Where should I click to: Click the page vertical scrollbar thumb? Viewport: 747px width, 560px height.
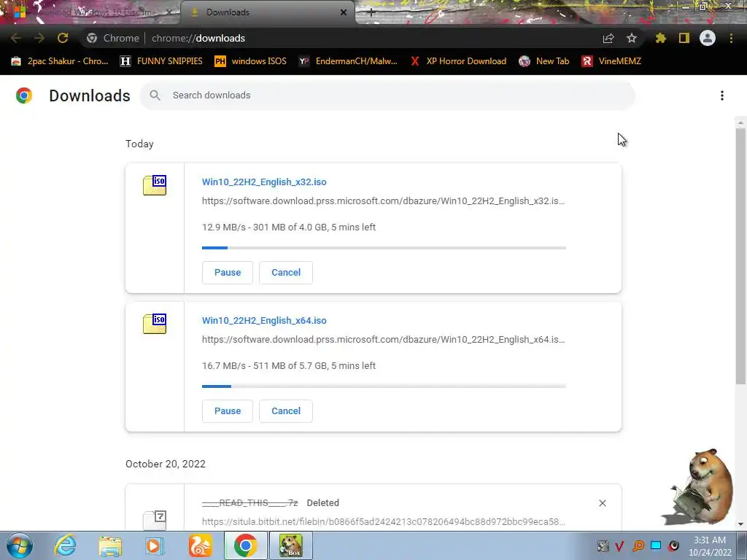click(740, 254)
